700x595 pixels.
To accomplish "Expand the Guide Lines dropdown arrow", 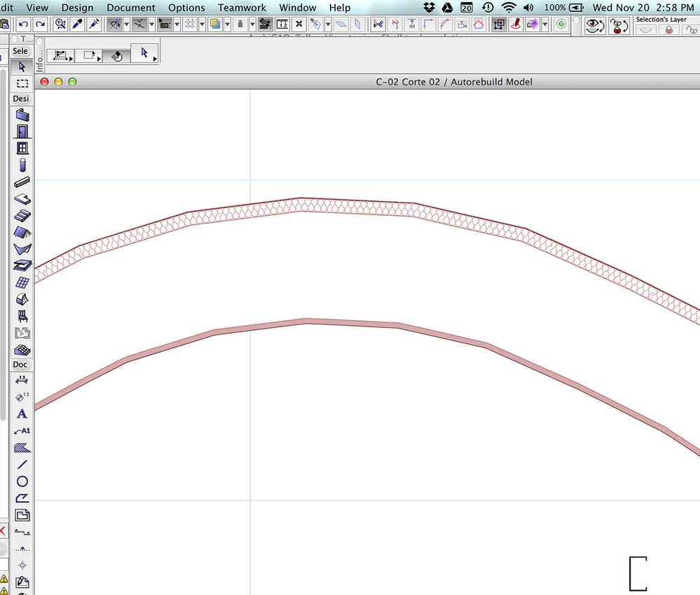I will tap(126, 24).
